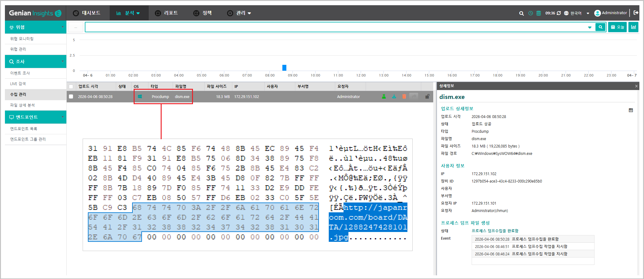Screen dimensions: 644x279
Task: Check the select-all header checkbox
Action: (71, 87)
